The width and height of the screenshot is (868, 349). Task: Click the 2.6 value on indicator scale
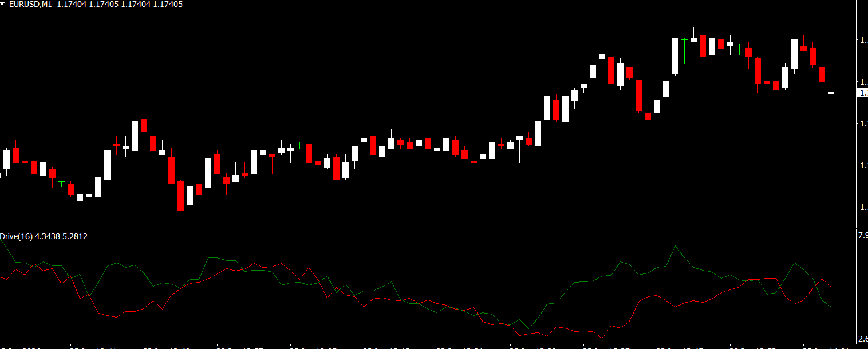pos(862,338)
